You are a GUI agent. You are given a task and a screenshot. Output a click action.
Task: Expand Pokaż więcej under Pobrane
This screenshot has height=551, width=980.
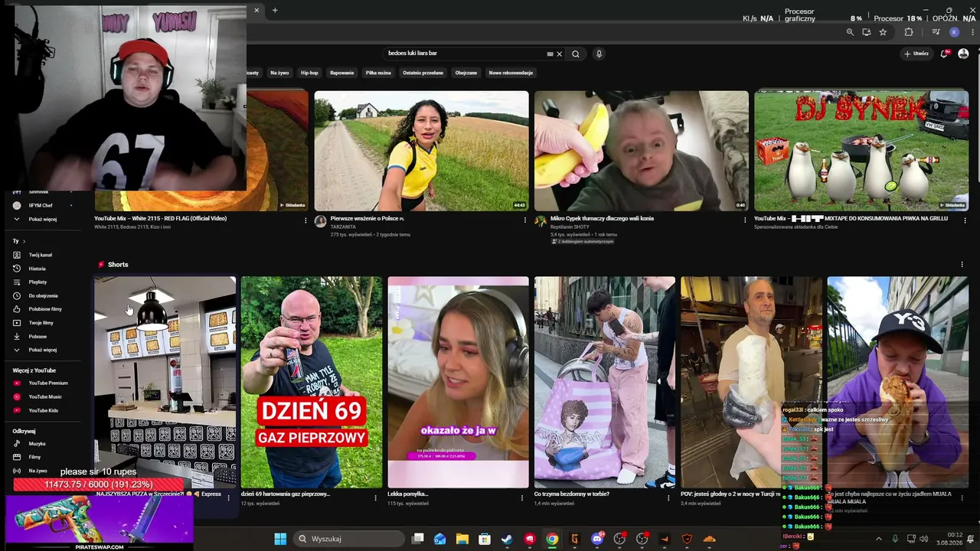(42, 350)
